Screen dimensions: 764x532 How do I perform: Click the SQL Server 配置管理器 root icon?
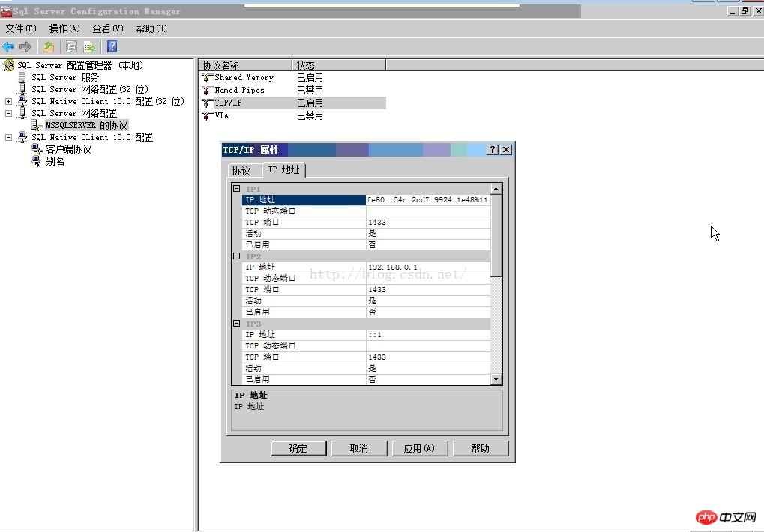click(x=9, y=64)
